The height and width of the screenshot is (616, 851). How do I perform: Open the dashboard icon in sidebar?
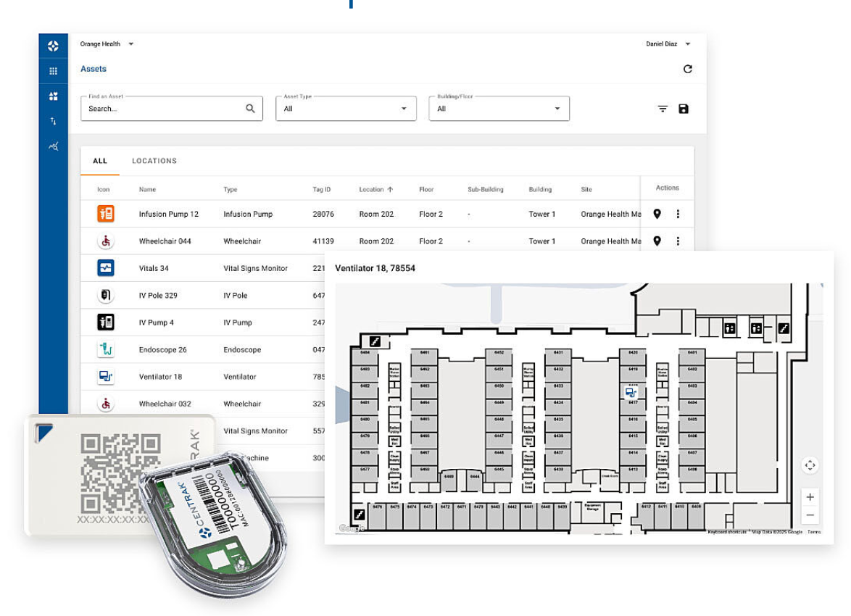coord(53,96)
